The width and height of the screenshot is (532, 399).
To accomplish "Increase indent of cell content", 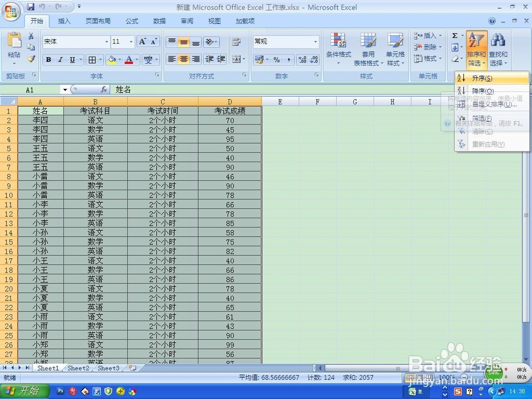I will pyautogui.click(x=221, y=60).
